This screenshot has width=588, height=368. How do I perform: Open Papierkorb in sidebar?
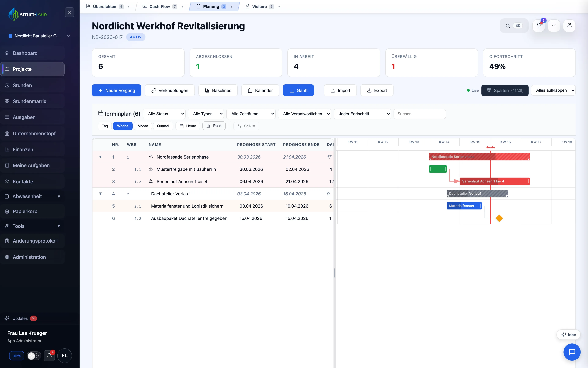point(33,211)
